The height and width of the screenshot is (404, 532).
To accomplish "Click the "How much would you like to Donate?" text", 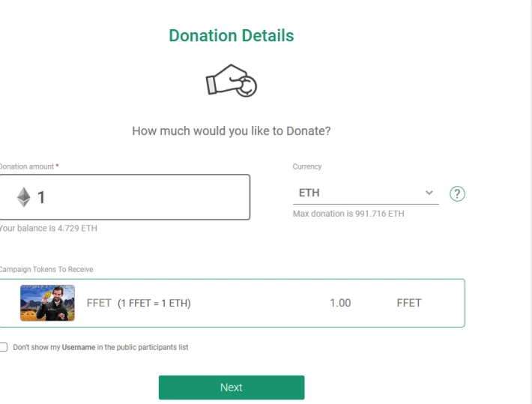I will pos(232,130).
